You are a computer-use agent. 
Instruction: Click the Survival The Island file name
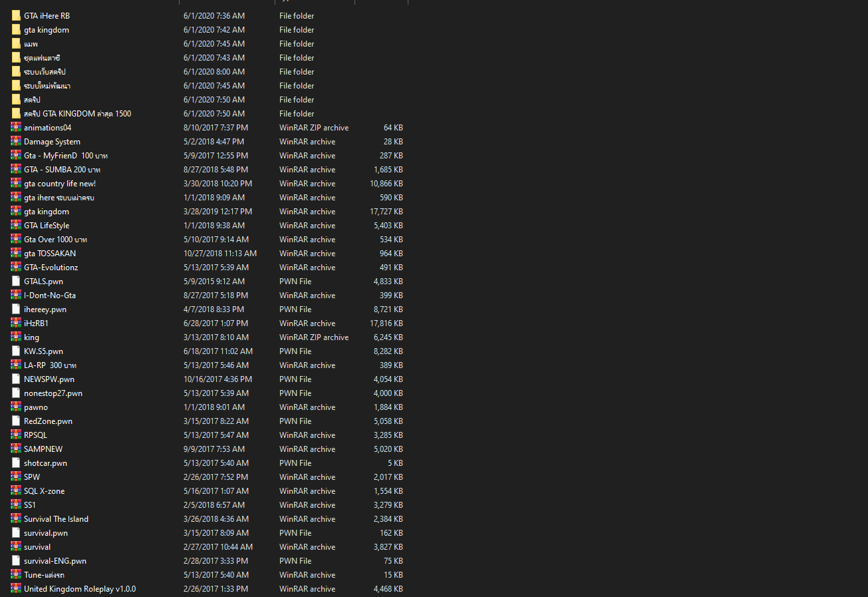pos(56,519)
